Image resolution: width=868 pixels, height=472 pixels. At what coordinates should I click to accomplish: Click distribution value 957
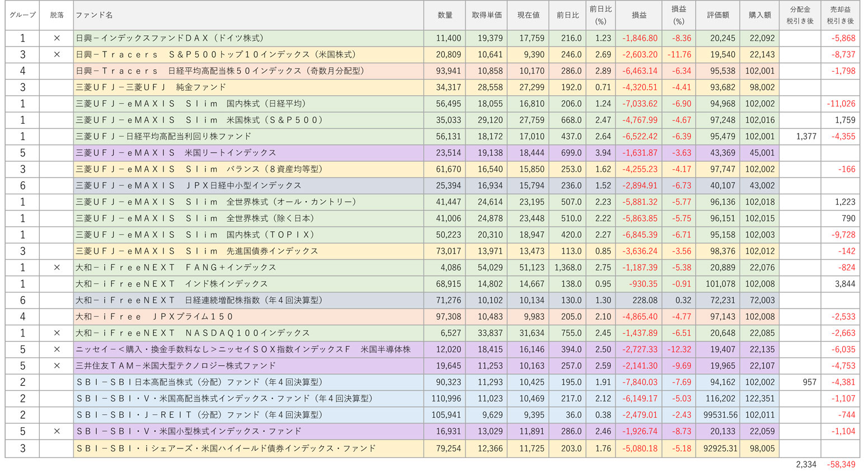809,382
